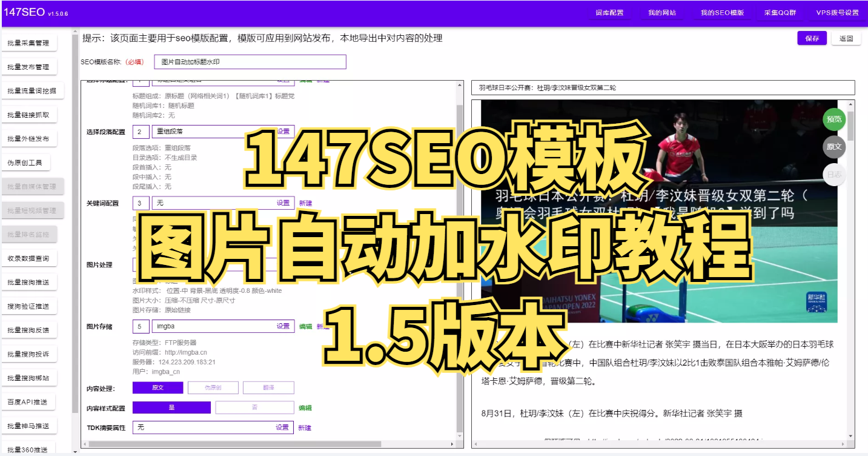Open 我的网站 in top bar
868x456 pixels.
tap(662, 13)
